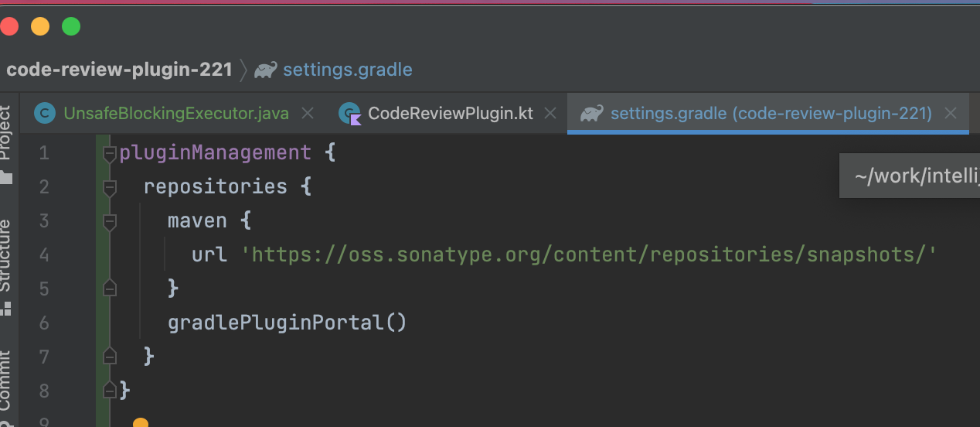Click the ~/work/intellij path tooltip

910,176
